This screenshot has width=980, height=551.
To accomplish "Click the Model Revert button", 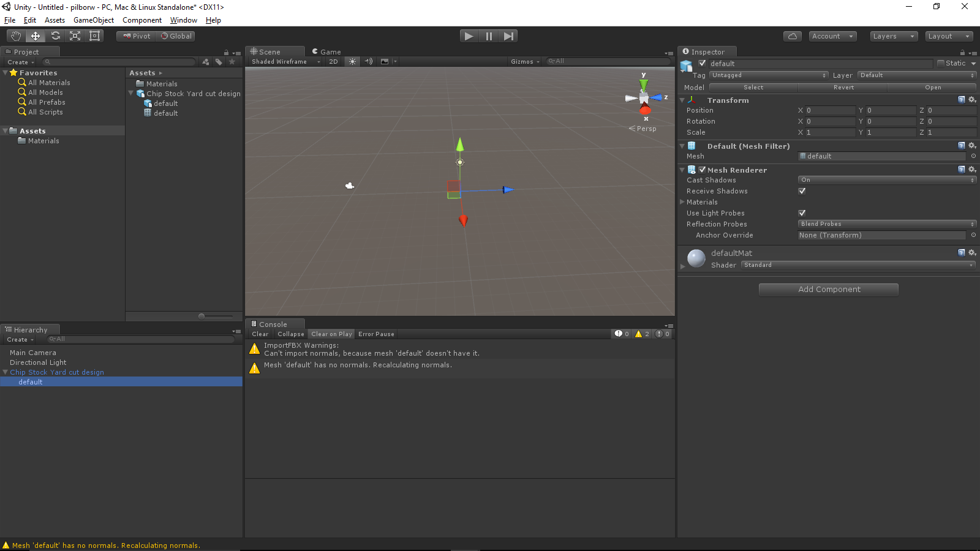I will 843,88.
